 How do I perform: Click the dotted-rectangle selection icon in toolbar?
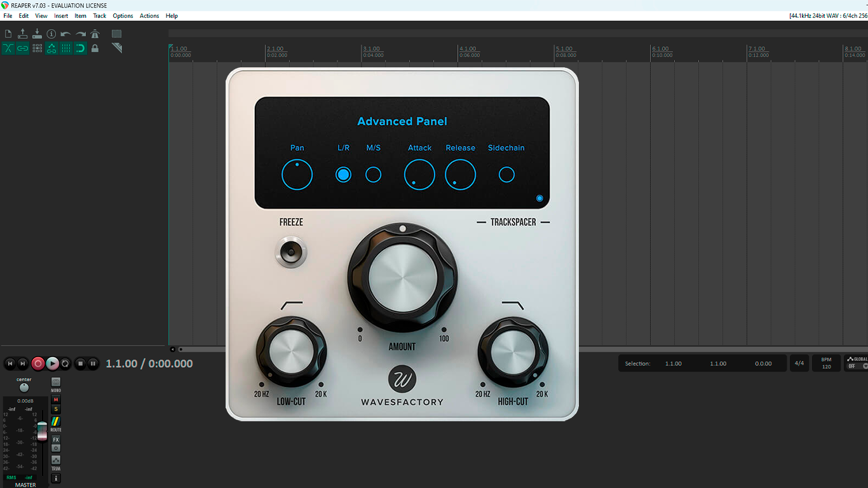[x=117, y=34]
